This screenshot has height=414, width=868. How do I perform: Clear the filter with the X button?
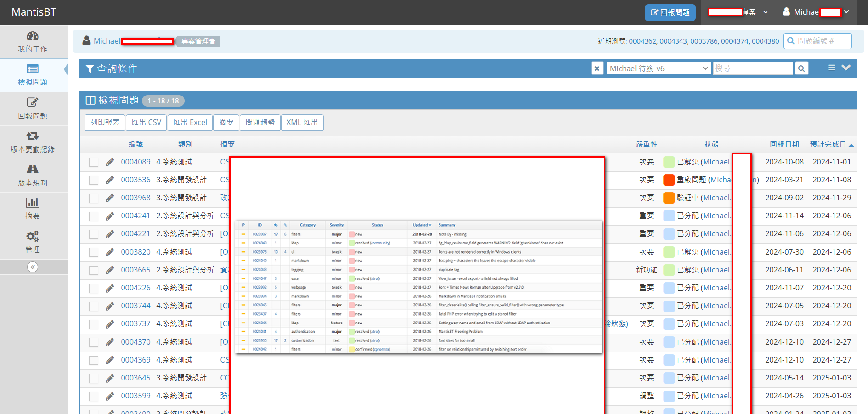597,68
